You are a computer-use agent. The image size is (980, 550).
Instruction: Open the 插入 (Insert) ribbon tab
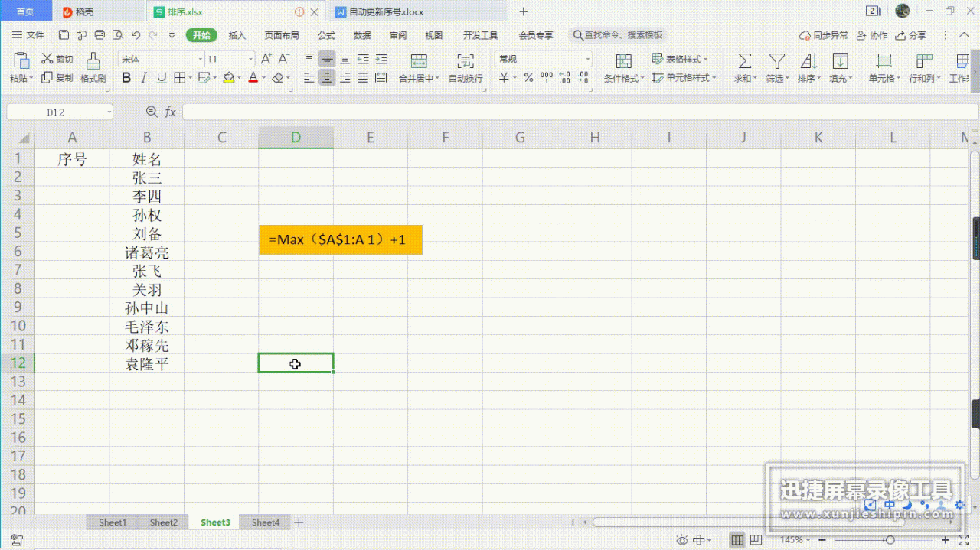237,35
